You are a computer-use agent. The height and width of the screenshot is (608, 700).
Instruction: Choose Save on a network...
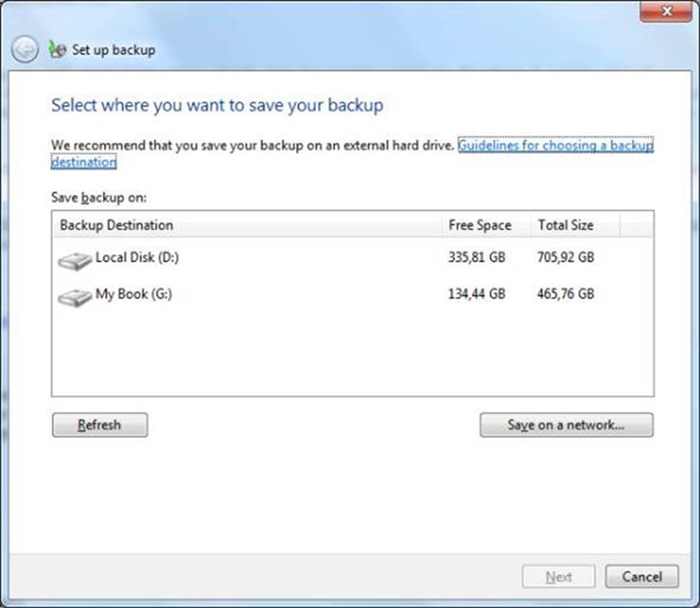click(566, 425)
